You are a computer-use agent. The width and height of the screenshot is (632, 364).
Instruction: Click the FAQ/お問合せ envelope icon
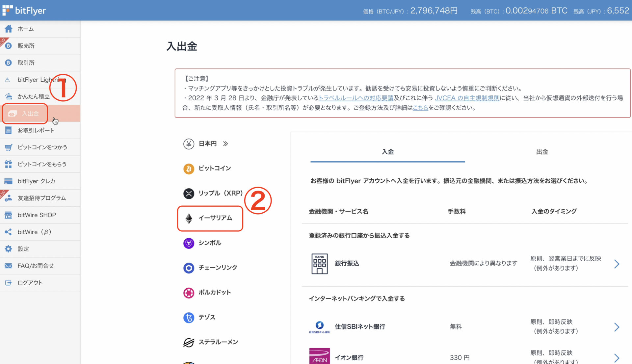pos(9,266)
